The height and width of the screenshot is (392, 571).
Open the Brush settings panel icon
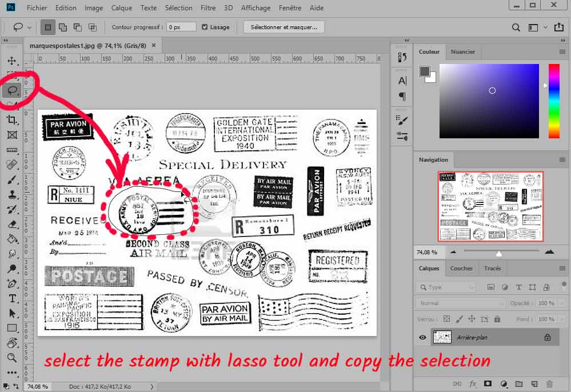402,120
